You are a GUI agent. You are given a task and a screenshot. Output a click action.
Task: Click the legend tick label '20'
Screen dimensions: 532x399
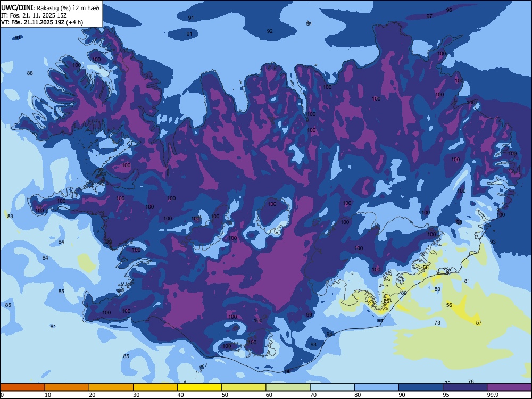pos(92,395)
